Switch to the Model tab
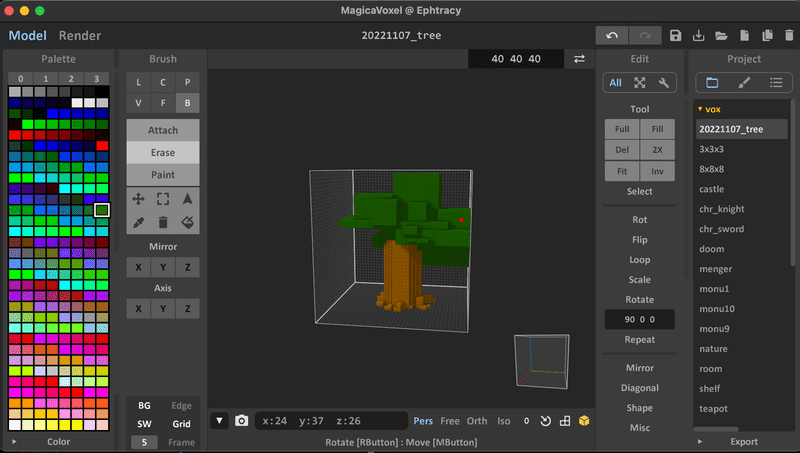Image resolution: width=800 pixels, height=453 pixels. pos(28,36)
